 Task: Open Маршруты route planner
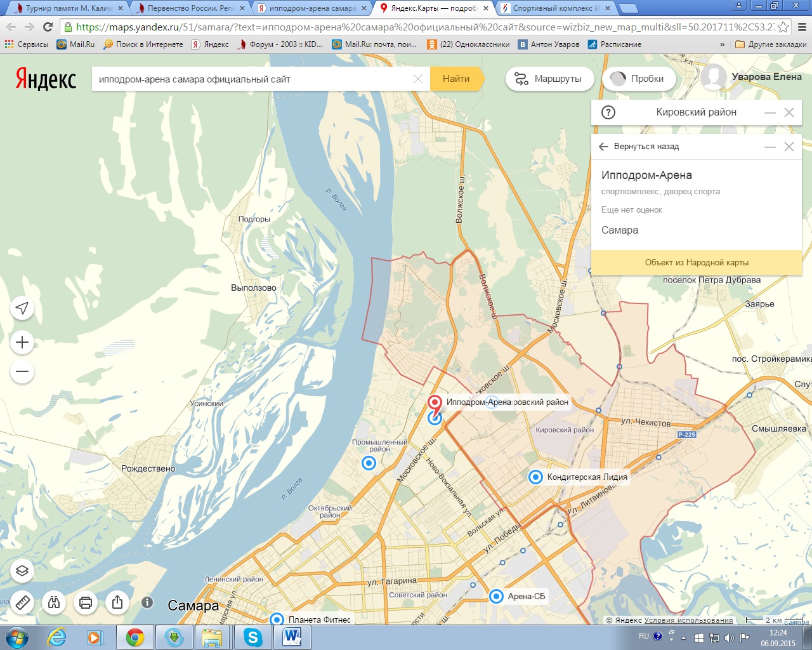point(549,79)
